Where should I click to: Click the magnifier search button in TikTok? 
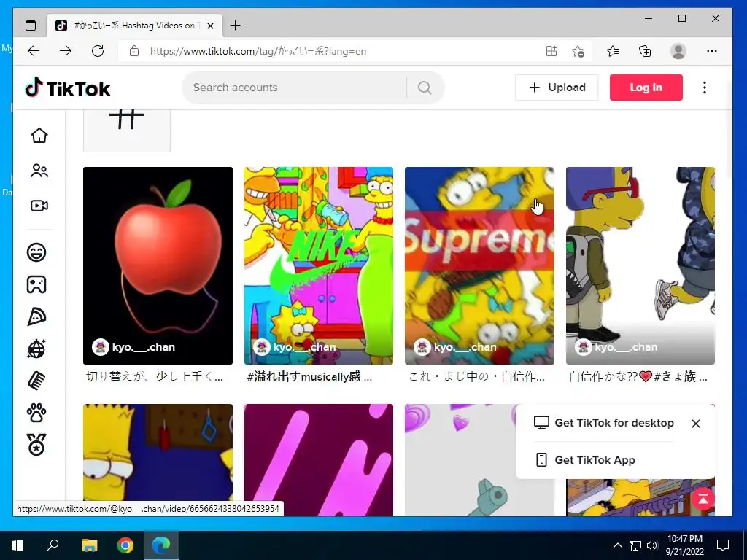(x=425, y=87)
